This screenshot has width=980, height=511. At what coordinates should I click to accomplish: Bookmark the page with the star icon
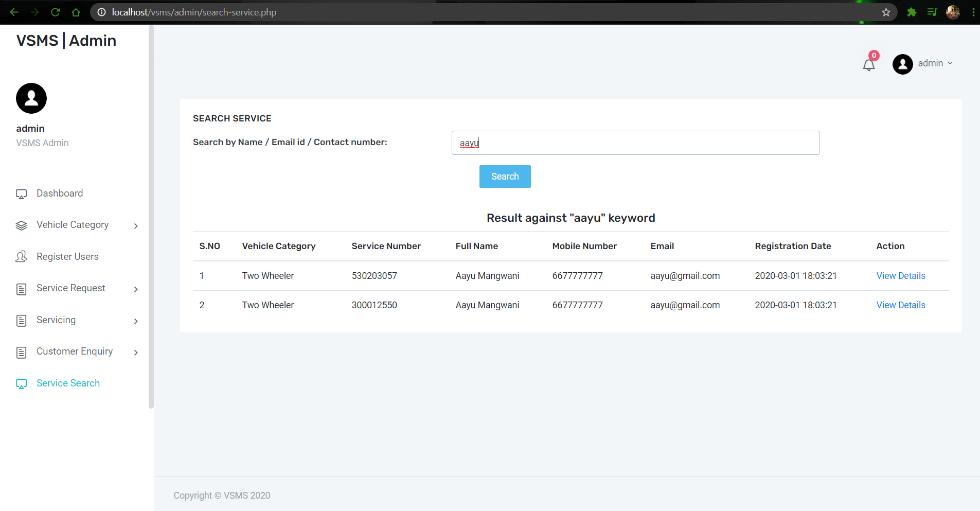(886, 12)
